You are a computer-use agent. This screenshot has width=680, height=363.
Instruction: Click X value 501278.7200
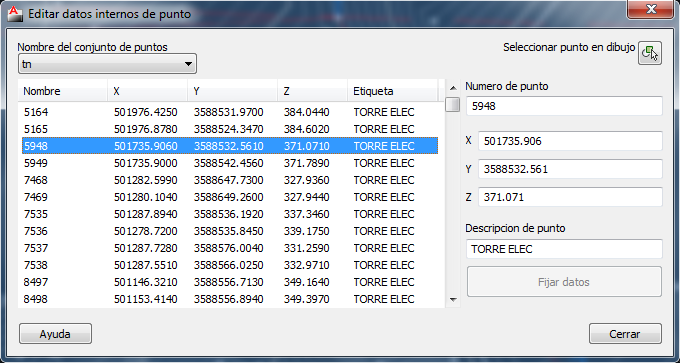click(146, 231)
